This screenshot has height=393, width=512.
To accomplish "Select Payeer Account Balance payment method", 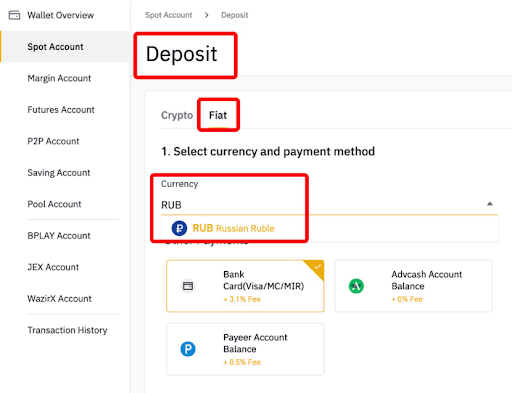I will coord(245,349).
